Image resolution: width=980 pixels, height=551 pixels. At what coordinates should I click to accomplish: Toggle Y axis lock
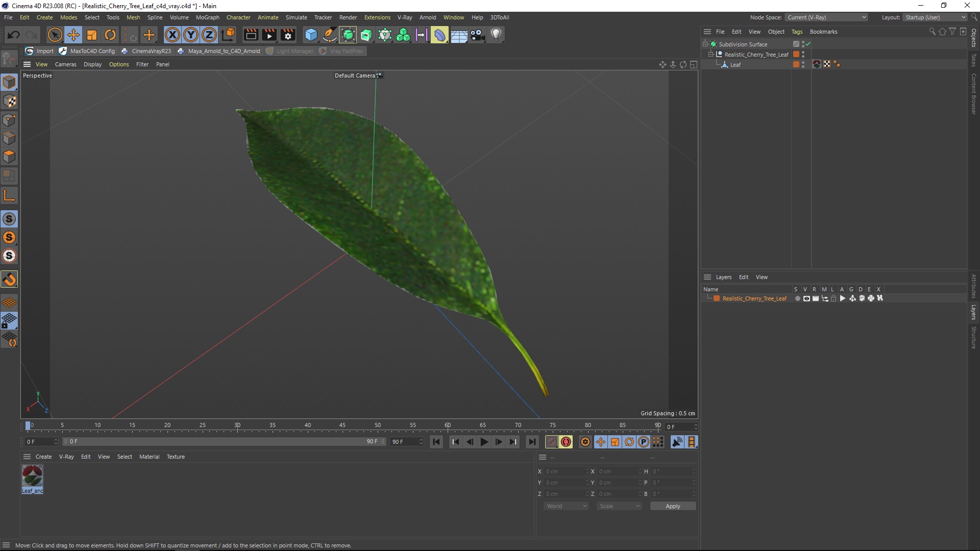(191, 35)
